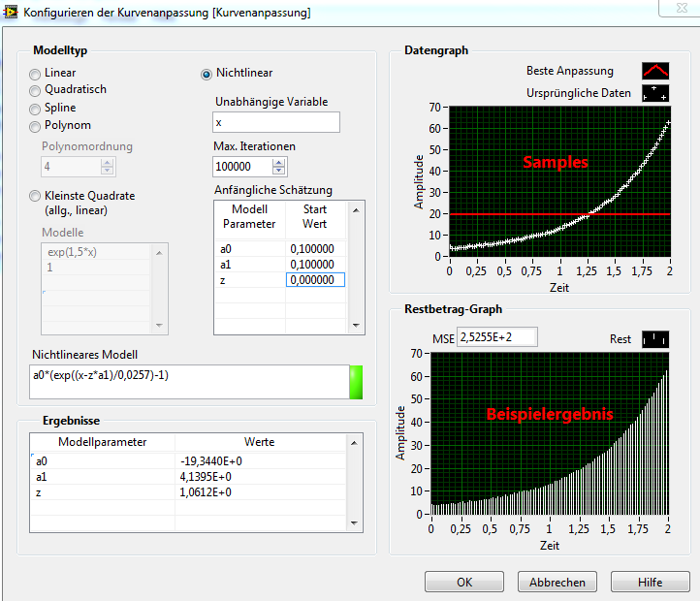Click the Datengraph plot area
The image size is (700, 601).
tap(559, 181)
